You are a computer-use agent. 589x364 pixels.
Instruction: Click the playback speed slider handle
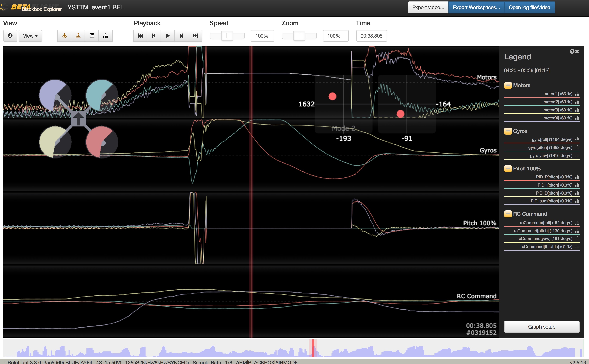[227, 36]
